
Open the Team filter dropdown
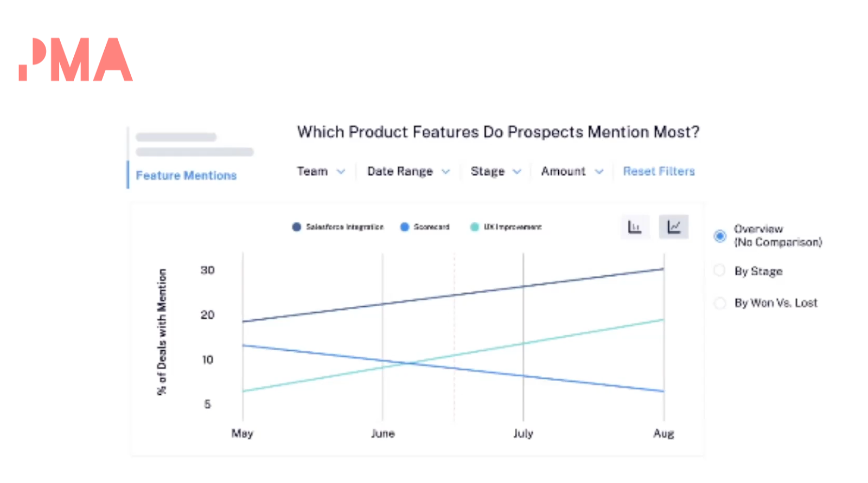pos(321,171)
